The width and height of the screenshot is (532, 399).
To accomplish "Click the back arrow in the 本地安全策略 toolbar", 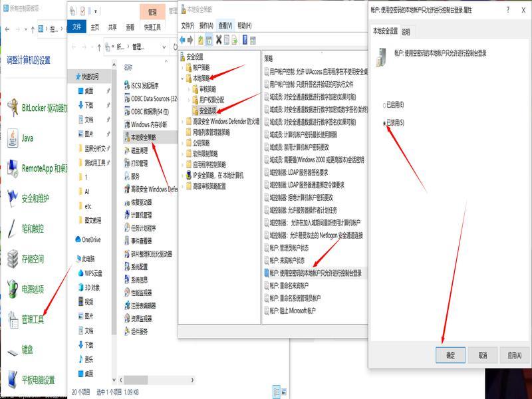I will pyautogui.click(x=183, y=40).
